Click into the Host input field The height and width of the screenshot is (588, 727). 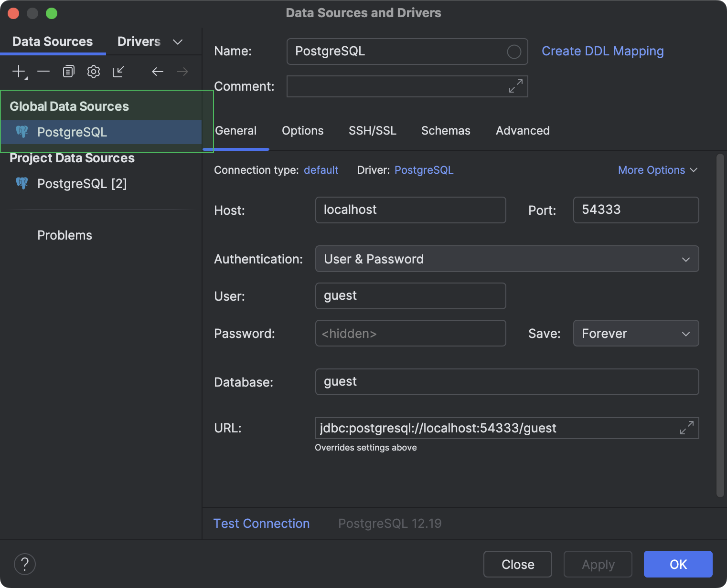410,210
